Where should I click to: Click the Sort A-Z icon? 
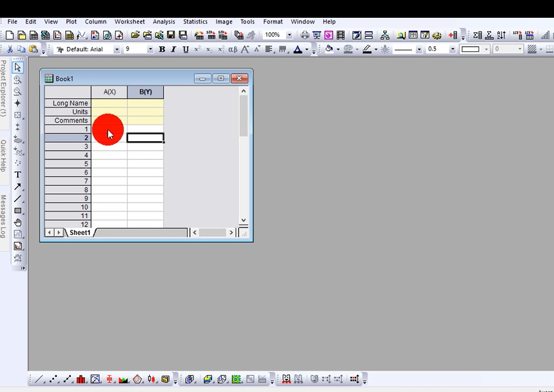[x=501, y=35]
